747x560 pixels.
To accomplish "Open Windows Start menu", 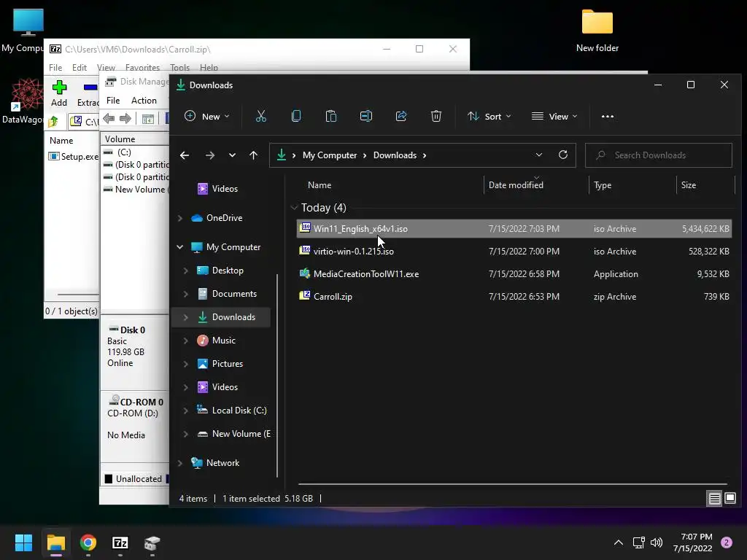I will [24, 542].
